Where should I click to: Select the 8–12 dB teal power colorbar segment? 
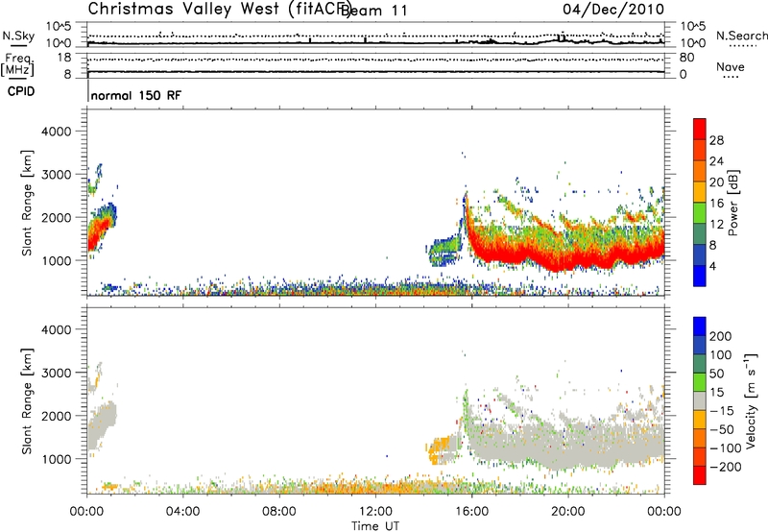click(x=700, y=233)
